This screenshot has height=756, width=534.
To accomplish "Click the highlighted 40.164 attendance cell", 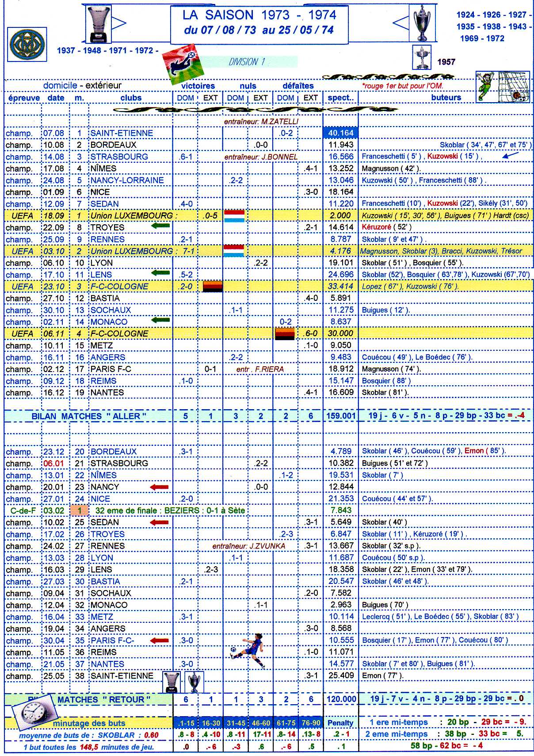I will (340, 133).
